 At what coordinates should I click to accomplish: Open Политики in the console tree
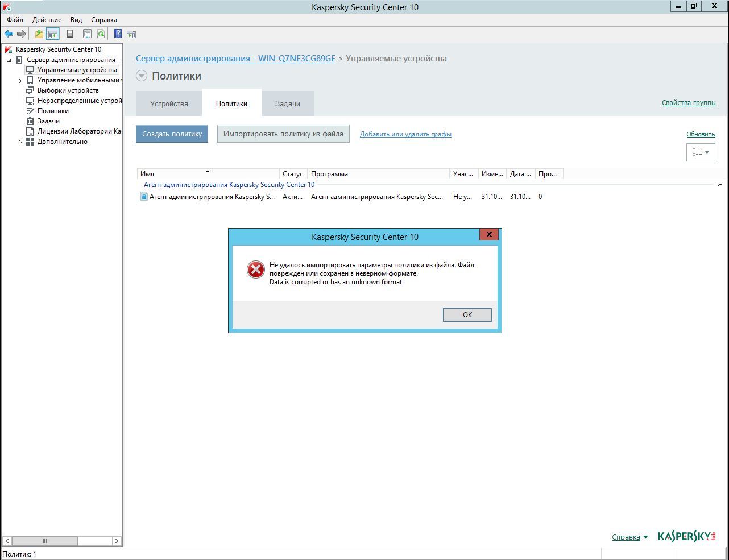coord(53,111)
